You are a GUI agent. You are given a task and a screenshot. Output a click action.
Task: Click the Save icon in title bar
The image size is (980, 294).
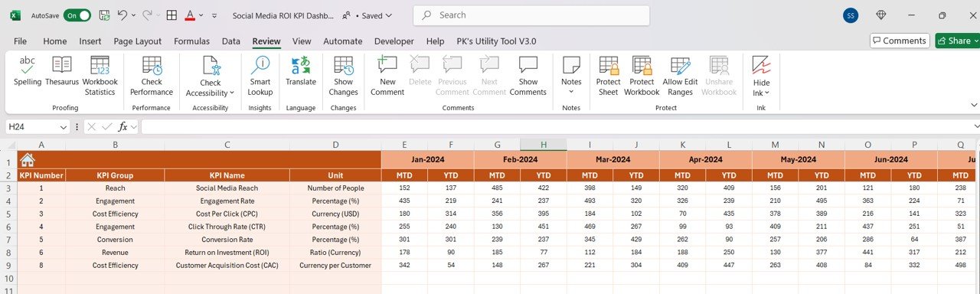tap(104, 15)
